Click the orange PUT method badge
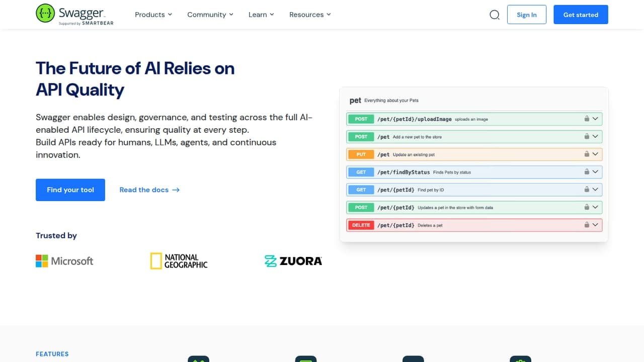 click(x=361, y=154)
